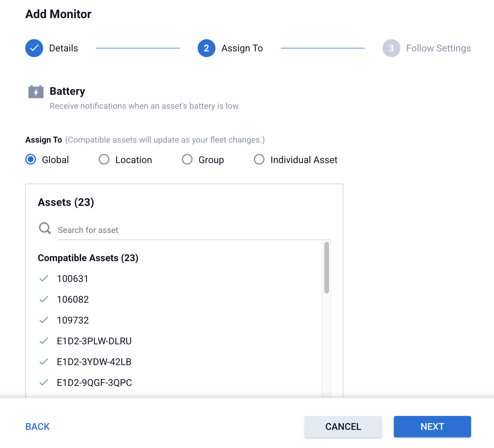Click the checkmark next to E1D2-3PLW-DLRU
494x448 pixels.
pos(44,341)
